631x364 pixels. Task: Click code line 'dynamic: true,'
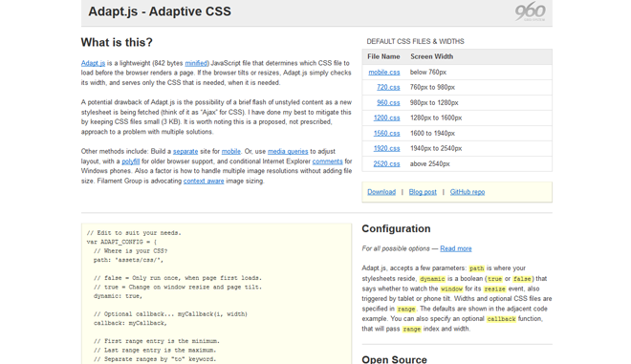pos(118,296)
